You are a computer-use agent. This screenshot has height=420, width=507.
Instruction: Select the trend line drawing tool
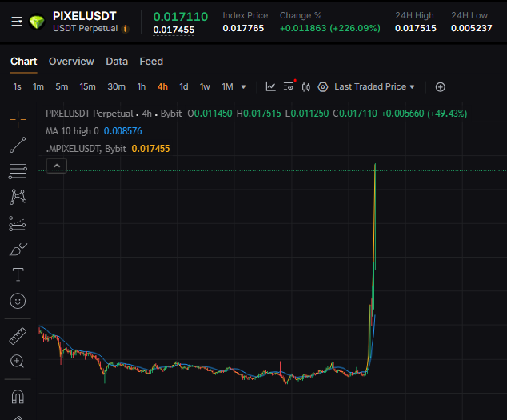tap(18, 145)
